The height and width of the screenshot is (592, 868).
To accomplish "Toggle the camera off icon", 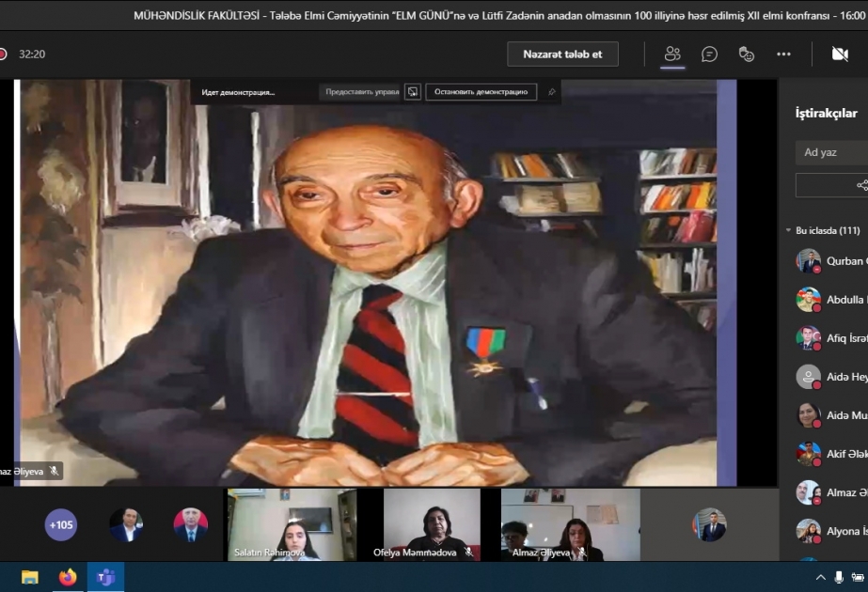I will click(x=840, y=55).
